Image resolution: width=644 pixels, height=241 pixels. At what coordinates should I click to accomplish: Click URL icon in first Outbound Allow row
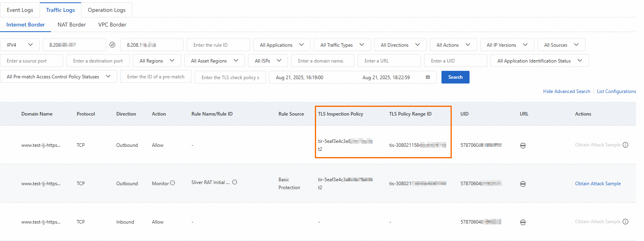pos(523,146)
